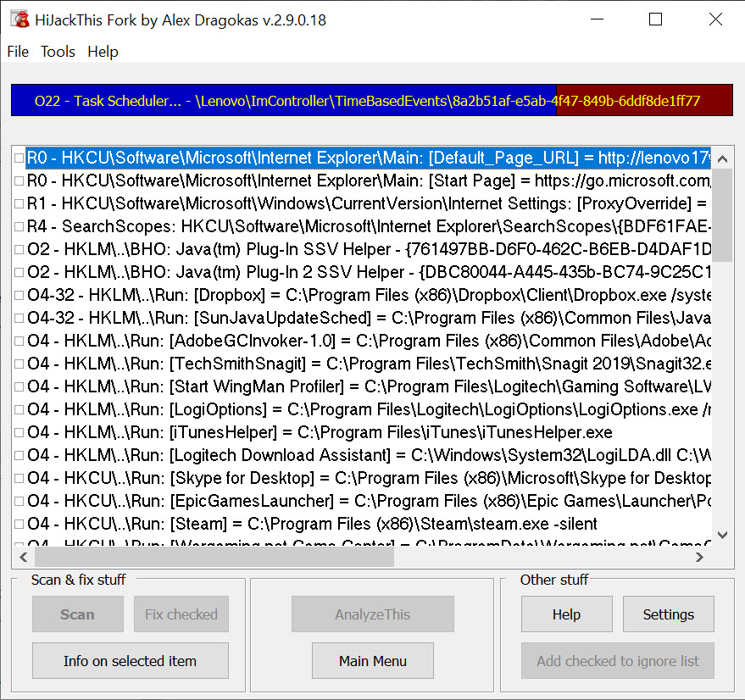Maximize the HiJackThis window
745x700 pixels.
click(656, 19)
